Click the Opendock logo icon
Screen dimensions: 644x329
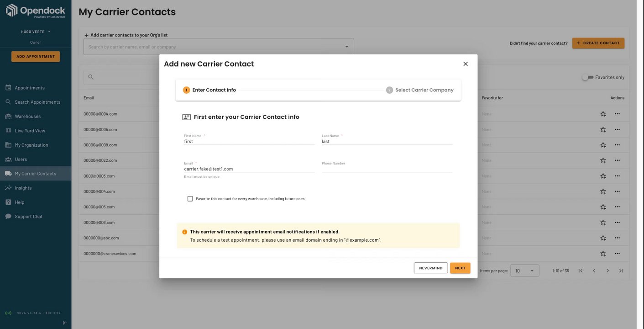(x=12, y=11)
